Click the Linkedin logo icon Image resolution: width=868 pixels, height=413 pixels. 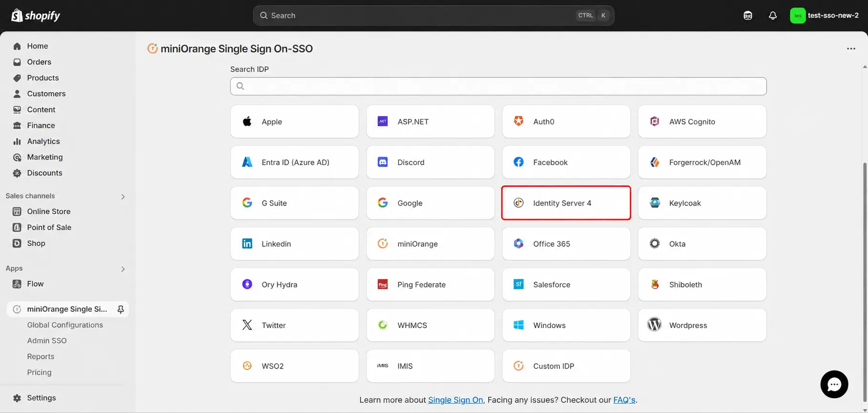point(247,244)
